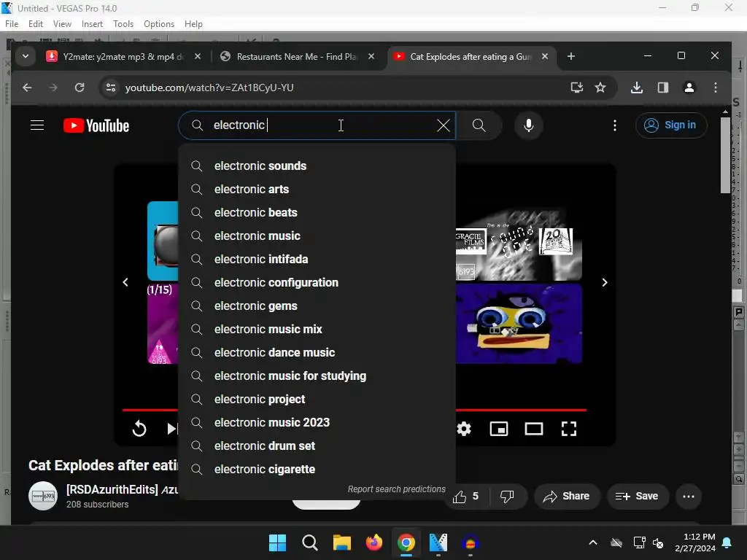Viewport: 747px width, 560px height.
Task: Select suggestion electronic arts
Action: tap(317, 189)
